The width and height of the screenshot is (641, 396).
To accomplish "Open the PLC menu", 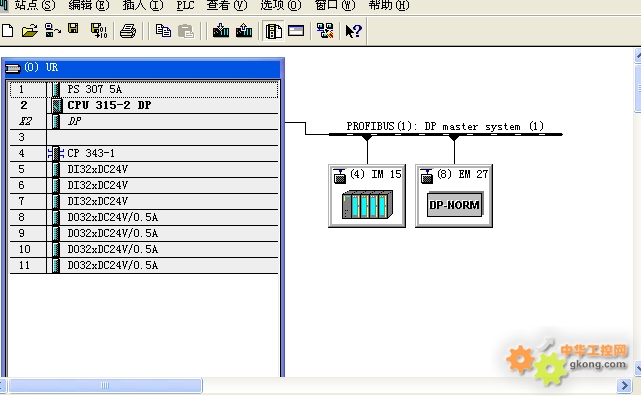I will pos(186,5).
